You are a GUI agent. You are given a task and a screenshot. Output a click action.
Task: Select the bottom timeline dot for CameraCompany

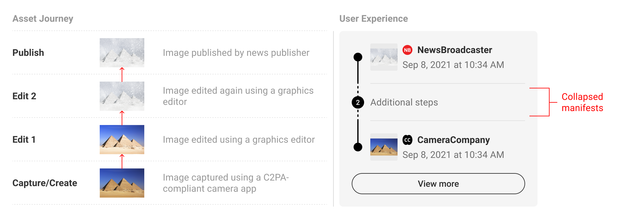[358, 147]
